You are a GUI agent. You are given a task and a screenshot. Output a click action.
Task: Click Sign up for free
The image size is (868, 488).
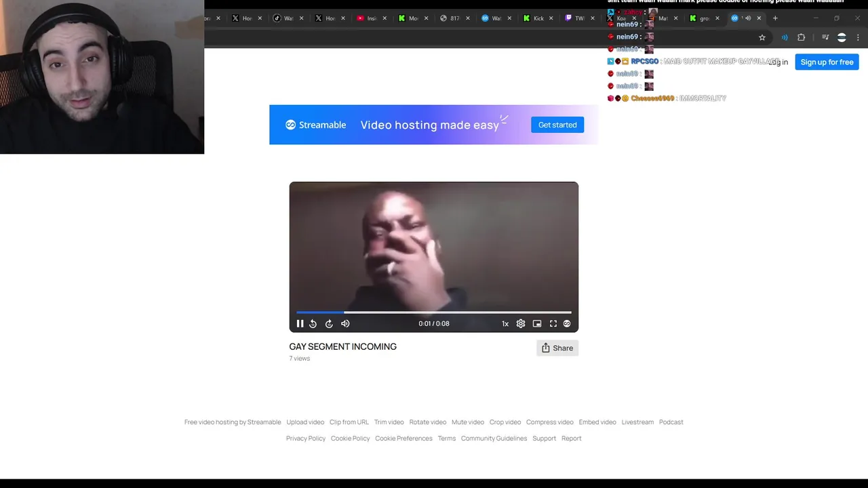point(827,62)
